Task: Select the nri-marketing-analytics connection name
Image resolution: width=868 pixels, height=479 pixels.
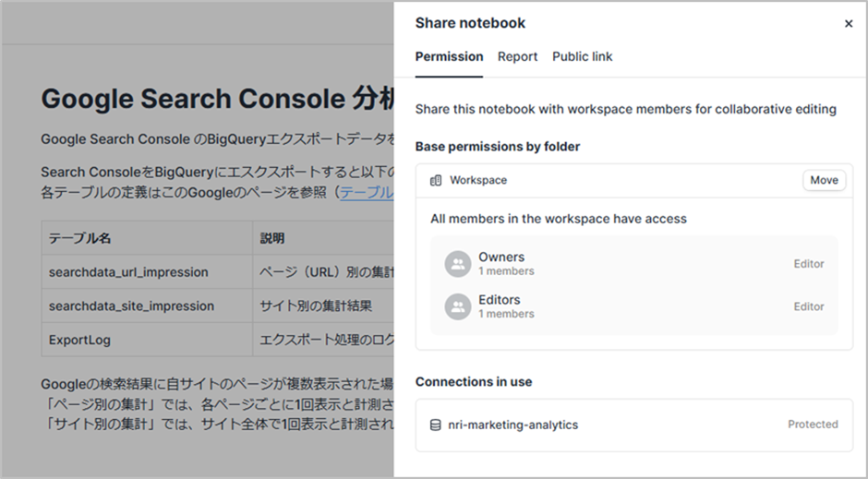Action: 512,425
